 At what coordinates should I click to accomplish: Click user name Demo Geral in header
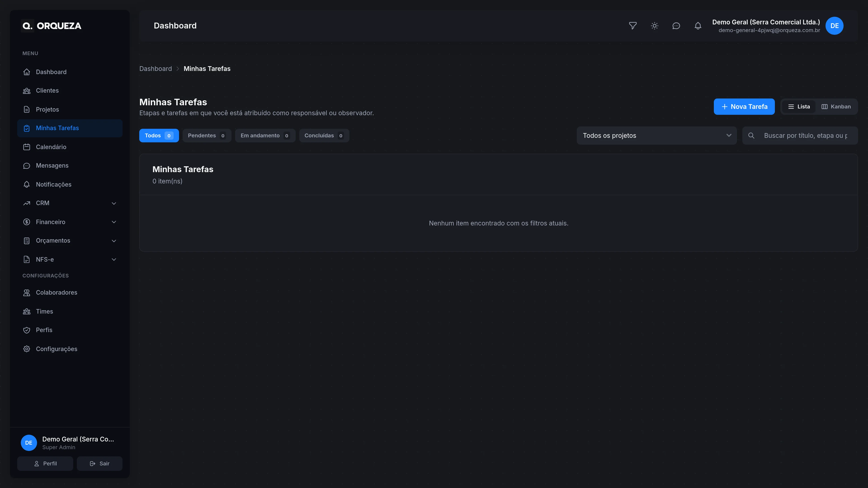coord(766,22)
